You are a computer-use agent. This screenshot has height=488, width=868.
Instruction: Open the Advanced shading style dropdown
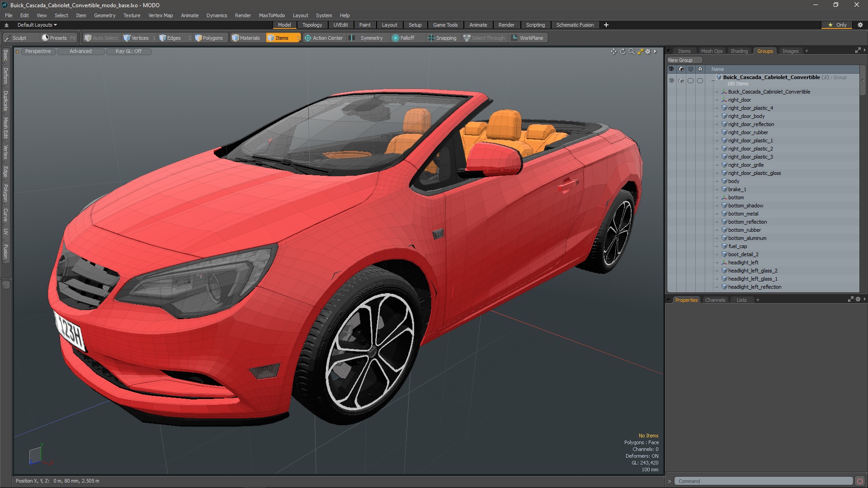pyautogui.click(x=80, y=51)
